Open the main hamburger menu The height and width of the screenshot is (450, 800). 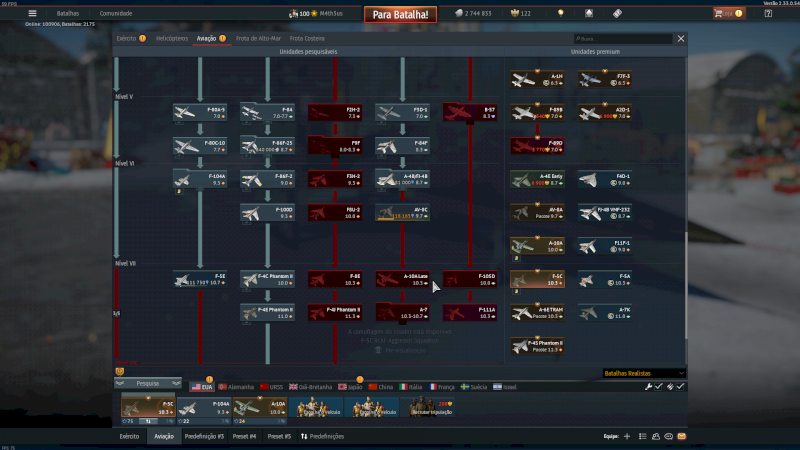(x=32, y=13)
